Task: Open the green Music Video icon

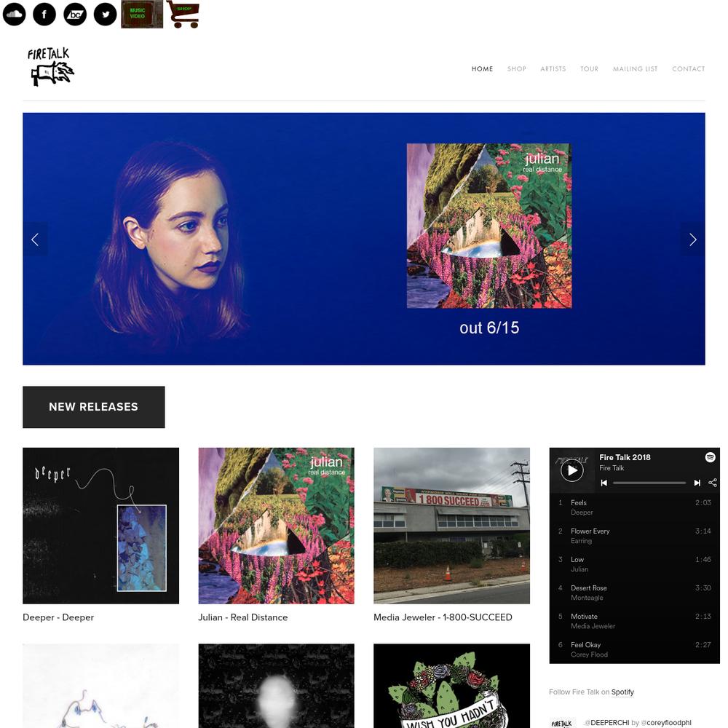Action: (142, 15)
